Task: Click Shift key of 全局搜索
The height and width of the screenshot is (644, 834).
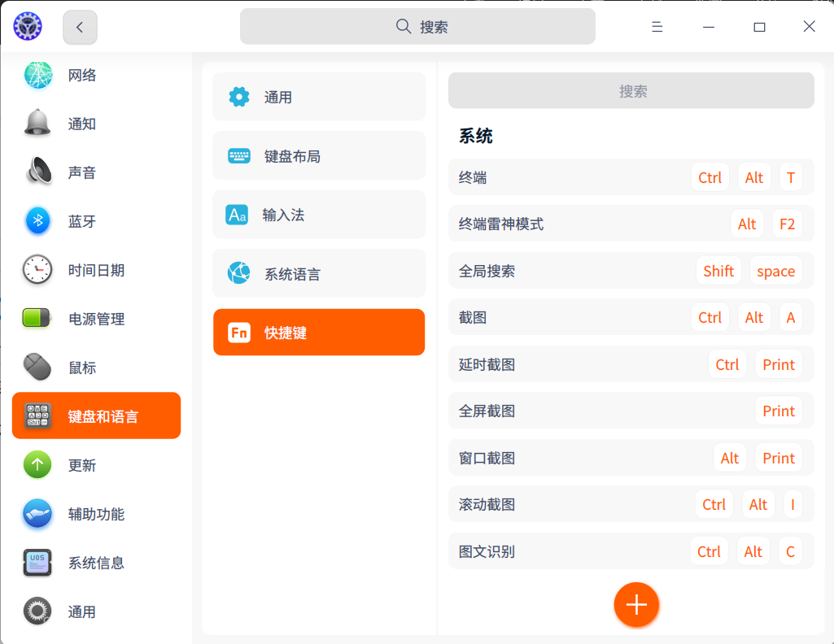Action: pos(718,271)
